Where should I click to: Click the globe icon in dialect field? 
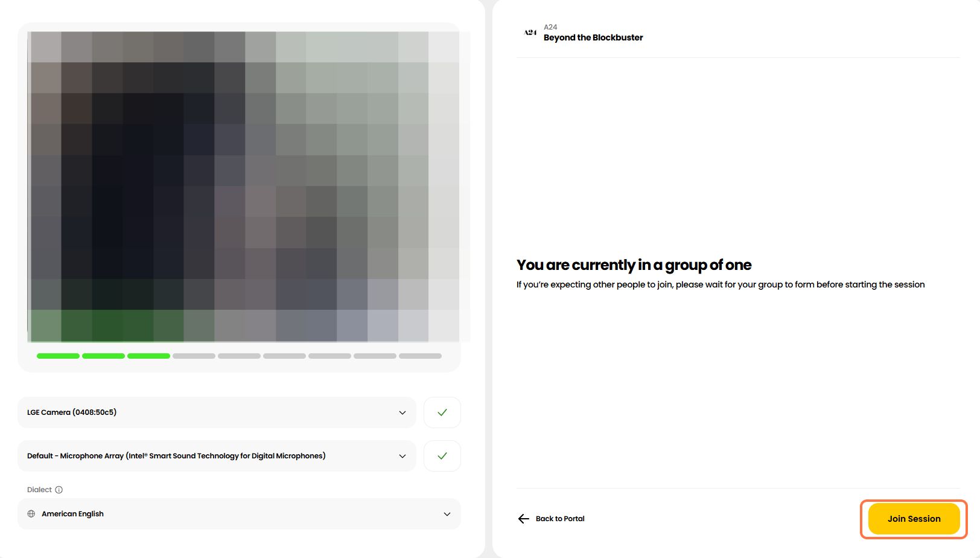[x=31, y=514]
